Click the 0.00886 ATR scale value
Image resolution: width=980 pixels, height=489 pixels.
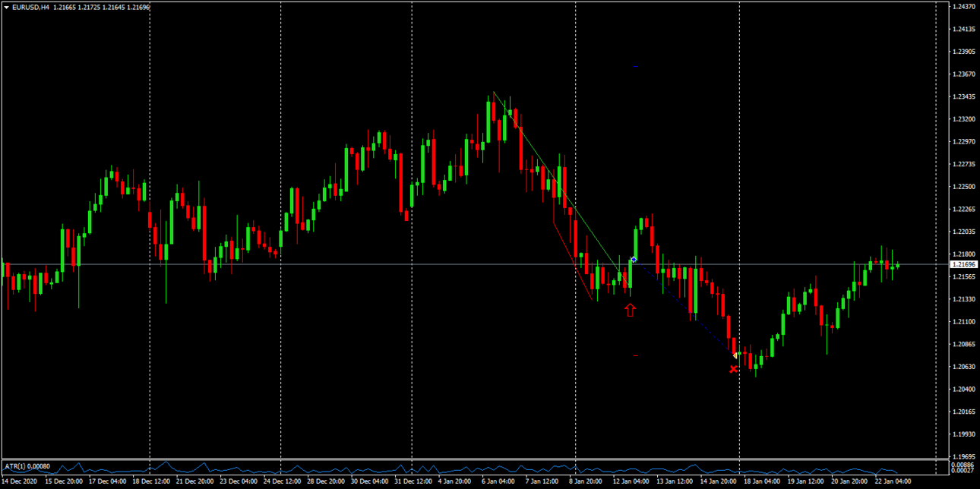963,464
